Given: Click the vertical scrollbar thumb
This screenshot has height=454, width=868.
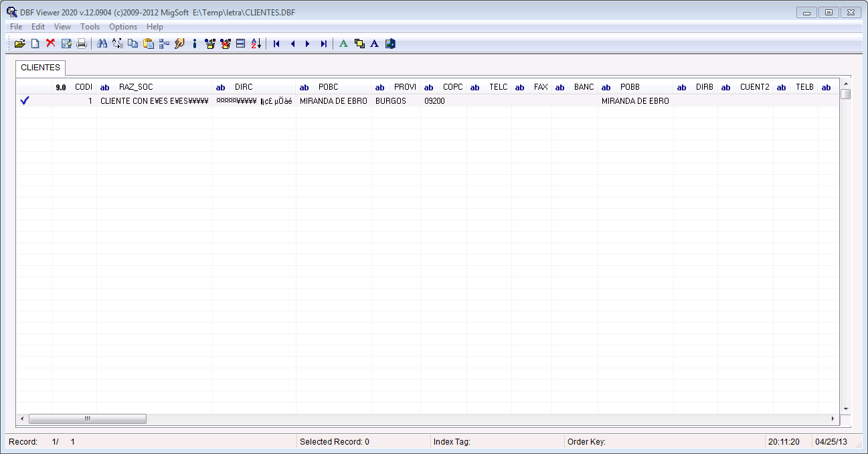Looking at the screenshot, I should tap(845, 94).
